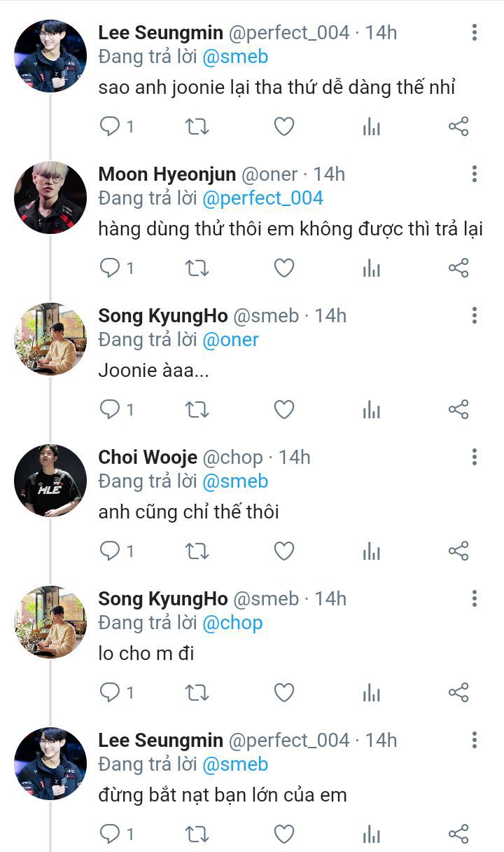
Task: Open more options menu on Moon Hyeonjun's tweet
Action: [x=475, y=174]
